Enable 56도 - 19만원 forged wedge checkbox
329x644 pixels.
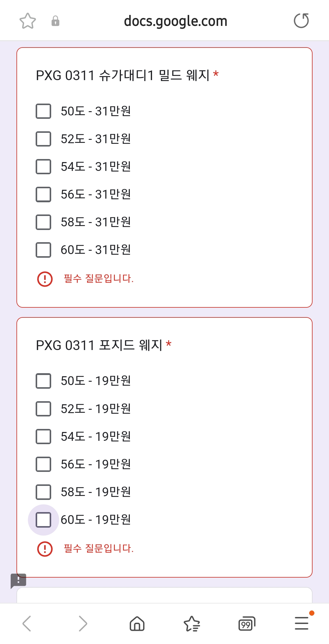[x=44, y=464]
